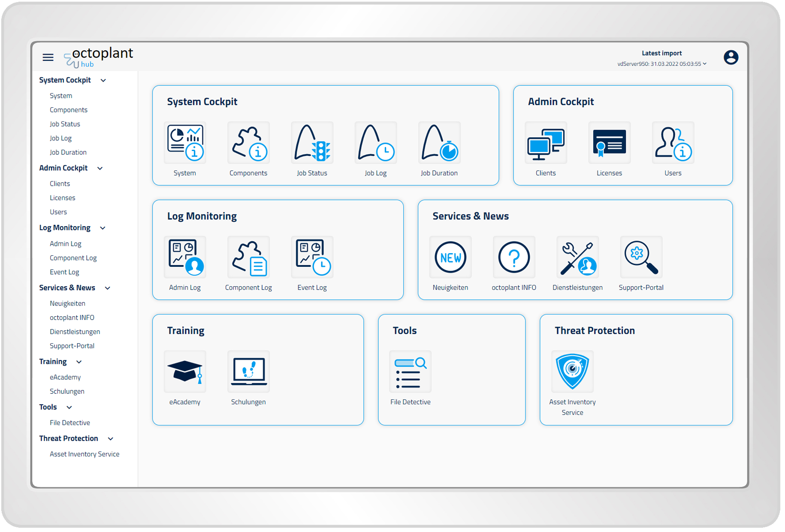Open the Licenses certificate tile

pos(609,143)
